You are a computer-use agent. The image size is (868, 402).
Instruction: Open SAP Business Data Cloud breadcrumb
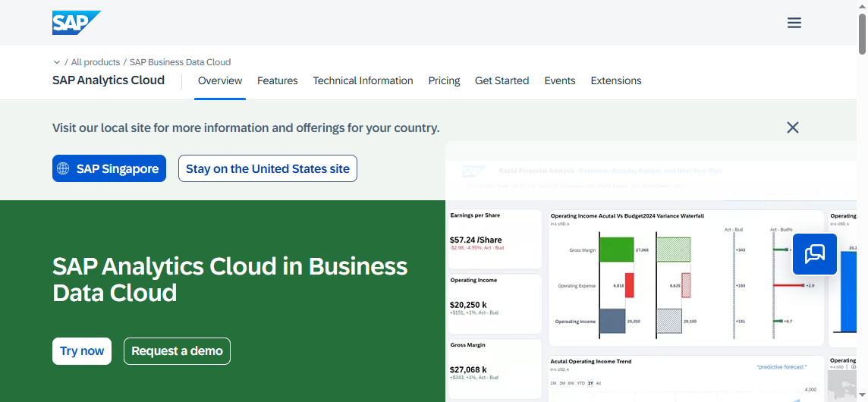[x=180, y=62]
